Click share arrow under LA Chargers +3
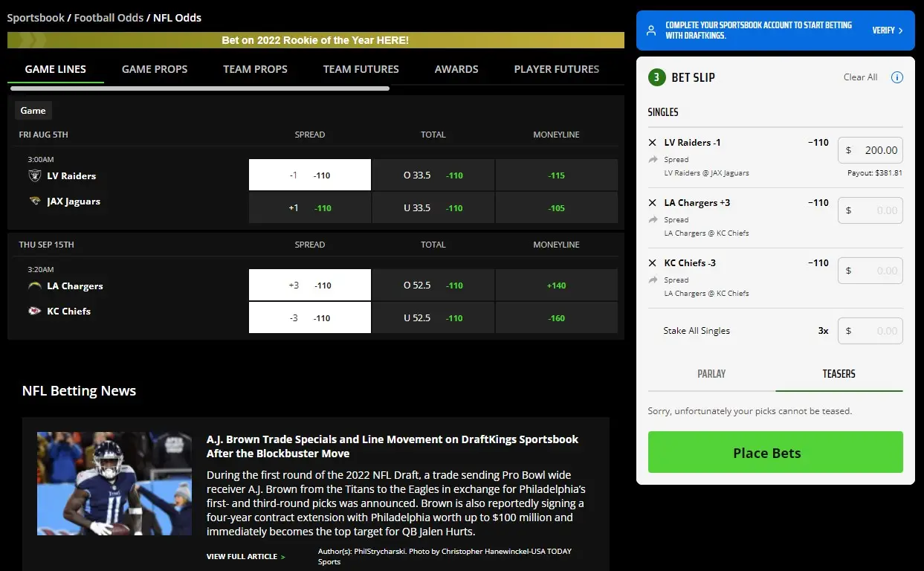The height and width of the screenshot is (571, 924). point(653,219)
